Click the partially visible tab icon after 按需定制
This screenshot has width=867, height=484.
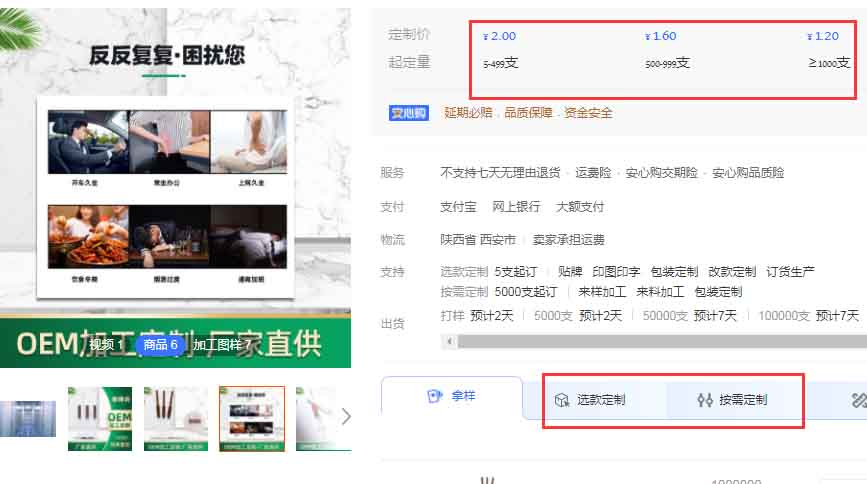[x=857, y=400]
